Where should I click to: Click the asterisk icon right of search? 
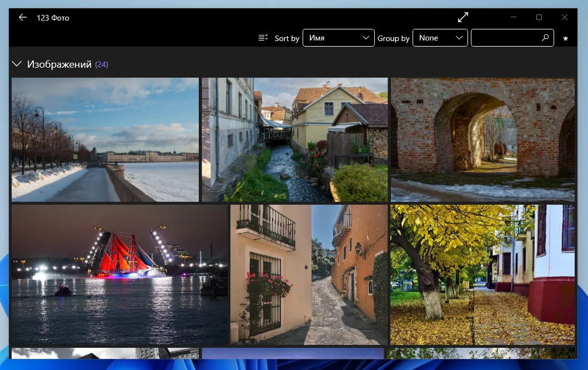[565, 39]
